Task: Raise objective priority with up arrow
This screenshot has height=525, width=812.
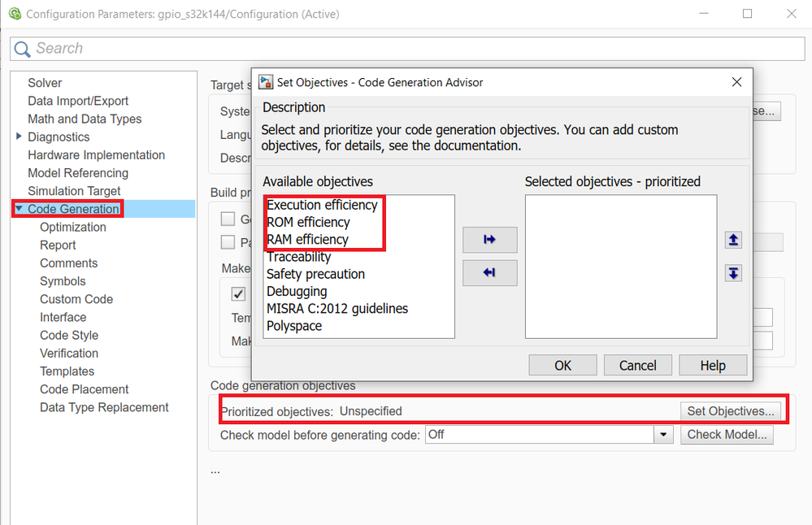Action: [733, 240]
